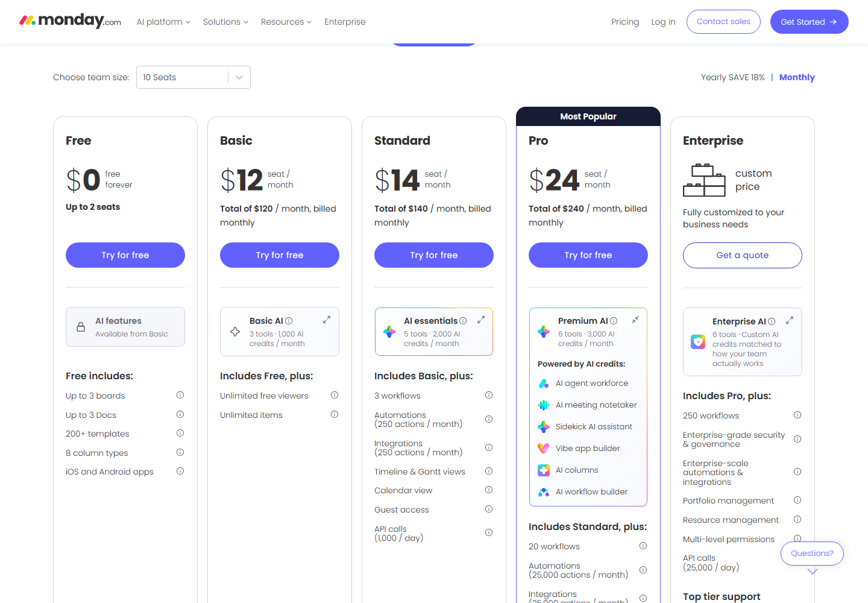The image size is (868, 603).
Task: Open the Questions? chat button
Action: (x=812, y=554)
